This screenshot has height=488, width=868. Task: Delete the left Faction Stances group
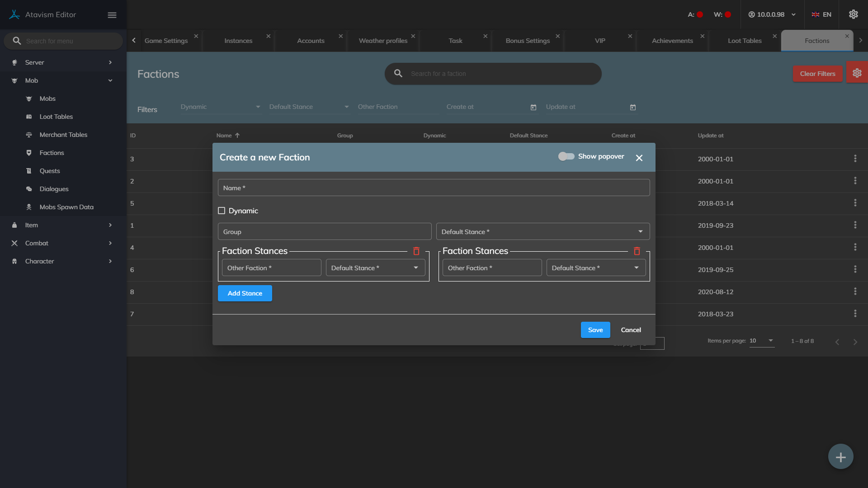click(x=416, y=251)
